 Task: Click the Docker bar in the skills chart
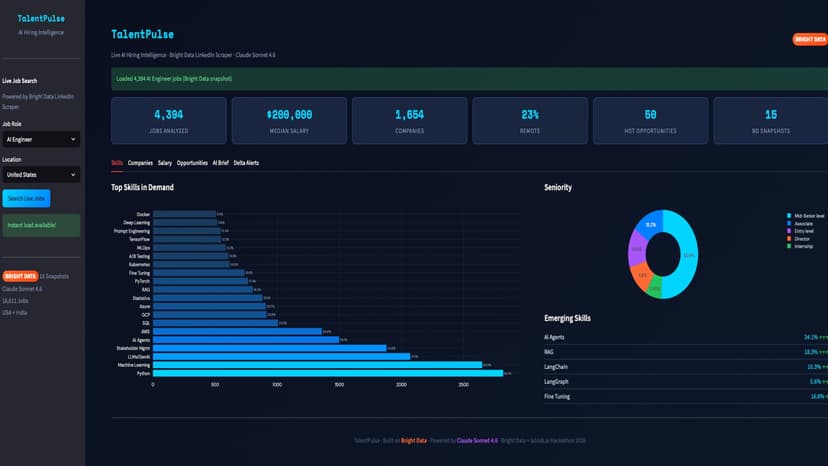[x=184, y=215]
